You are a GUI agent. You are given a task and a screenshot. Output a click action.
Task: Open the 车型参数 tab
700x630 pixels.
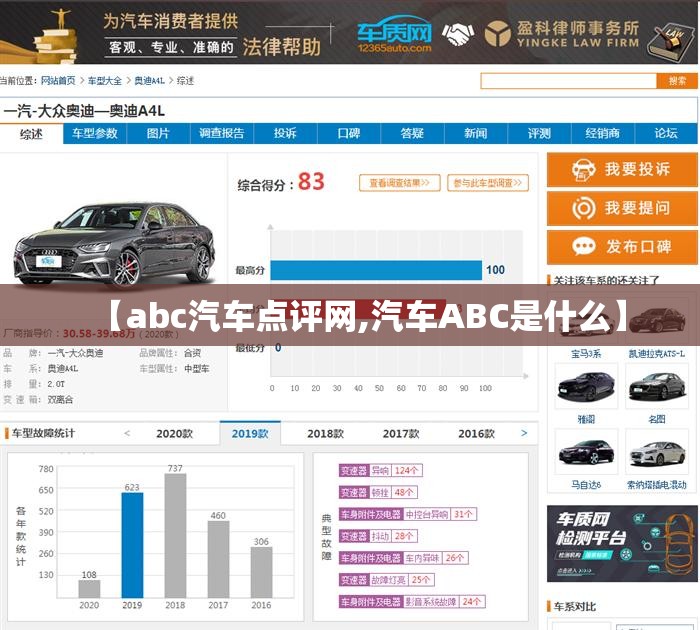(x=95, y=134)
